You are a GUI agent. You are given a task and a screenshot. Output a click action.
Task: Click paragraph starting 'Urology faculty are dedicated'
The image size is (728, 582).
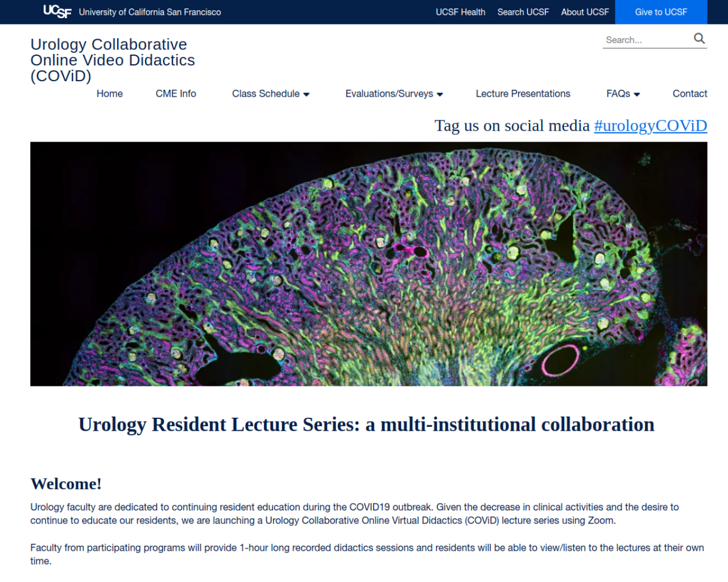click(355, 514)
